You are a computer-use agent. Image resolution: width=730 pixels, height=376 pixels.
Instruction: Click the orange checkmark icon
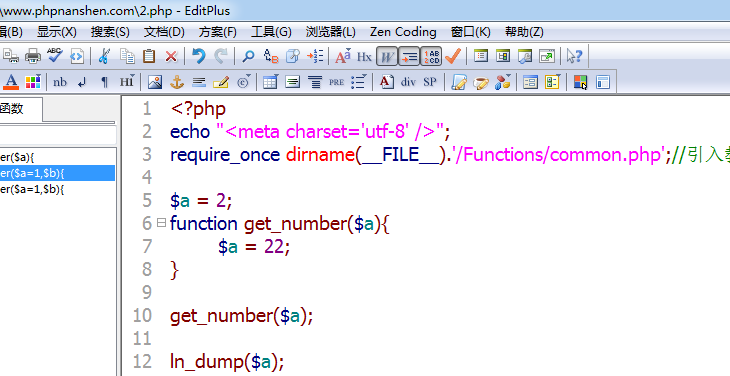[453, 56]
